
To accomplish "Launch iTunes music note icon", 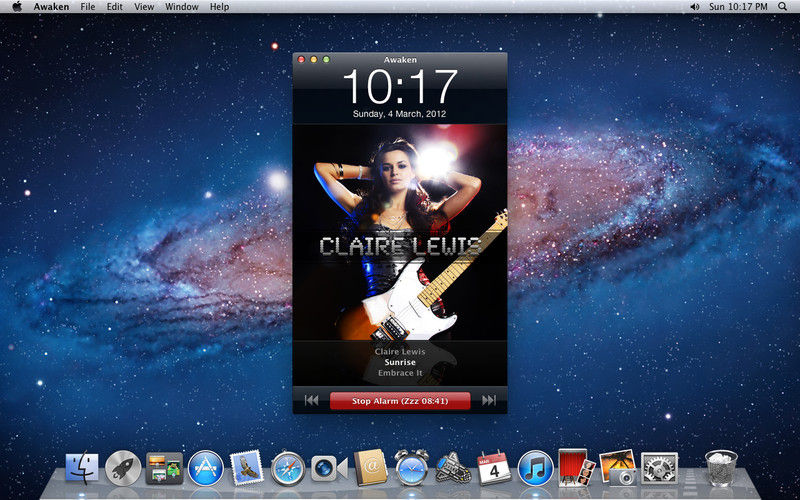I will click(x=536, y=467).
